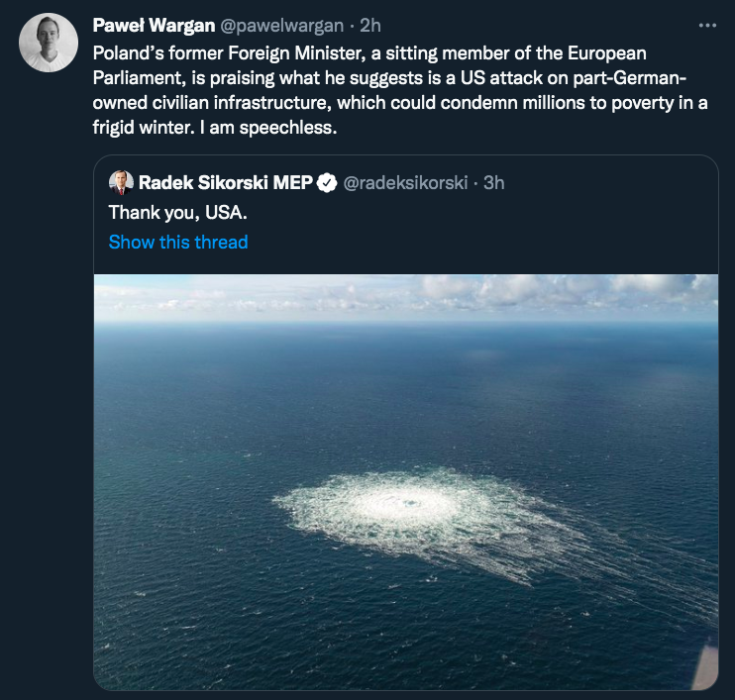Click Radek Sikorski's small avatar
Viewport: 735px width, 700px height.
121,182
